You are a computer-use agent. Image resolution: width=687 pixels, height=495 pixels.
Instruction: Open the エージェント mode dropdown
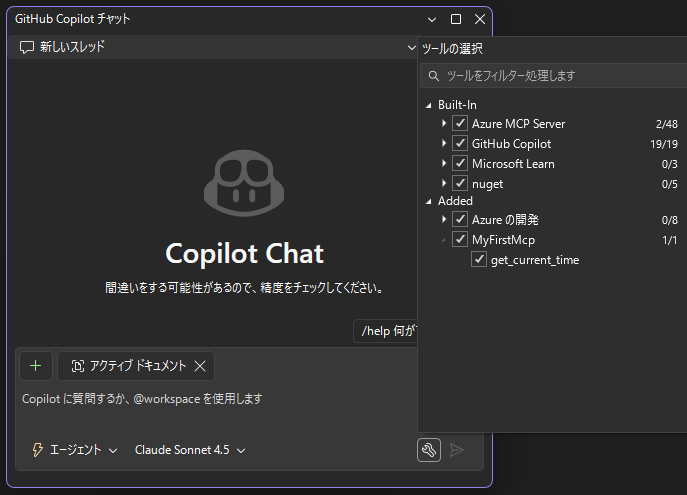75,450
